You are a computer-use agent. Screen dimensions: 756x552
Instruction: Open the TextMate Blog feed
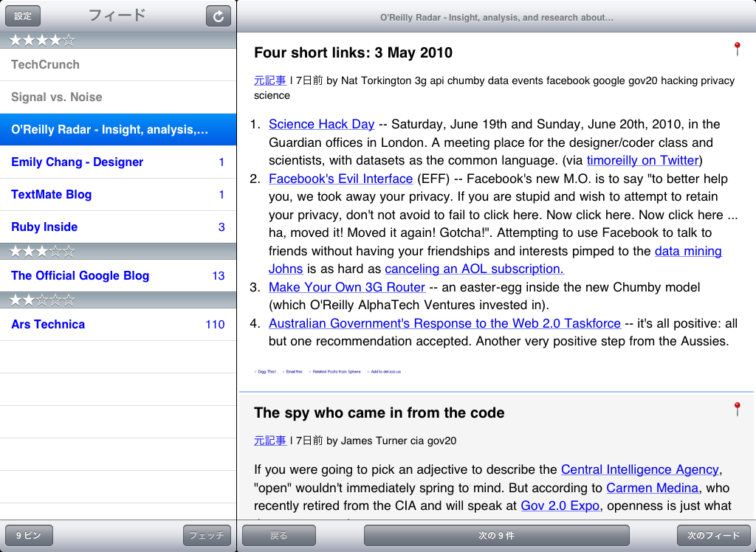click(118, 194)
